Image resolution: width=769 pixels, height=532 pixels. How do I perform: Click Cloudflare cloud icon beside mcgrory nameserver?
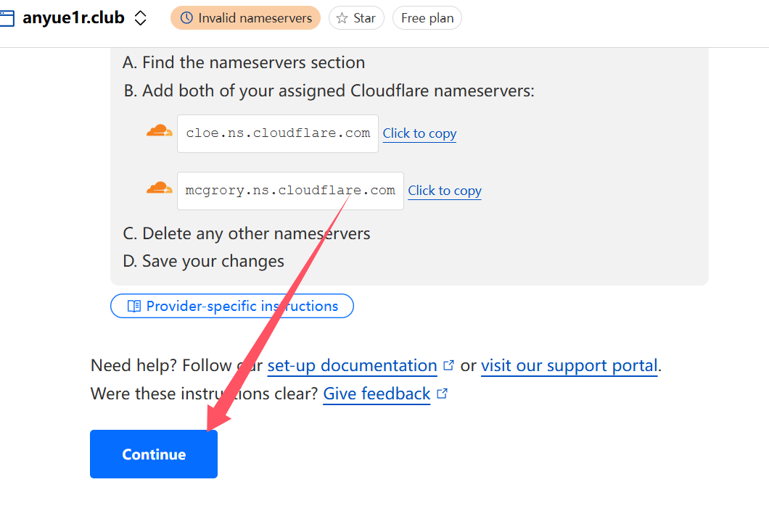click(160, 188)
